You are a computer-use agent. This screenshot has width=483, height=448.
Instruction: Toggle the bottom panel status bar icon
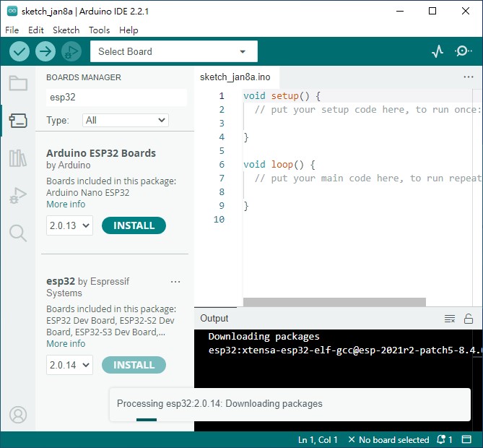pyautogui.click(x=466, y=439)
